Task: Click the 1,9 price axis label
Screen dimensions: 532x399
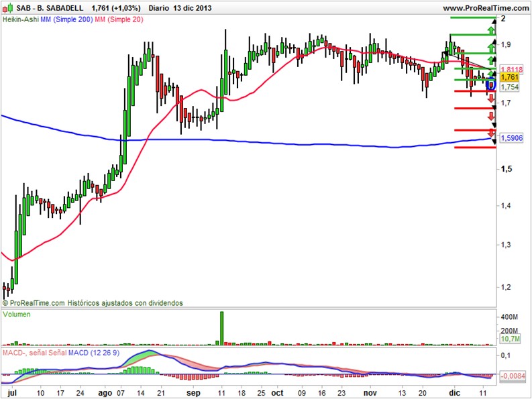Action: coord(506,44)
